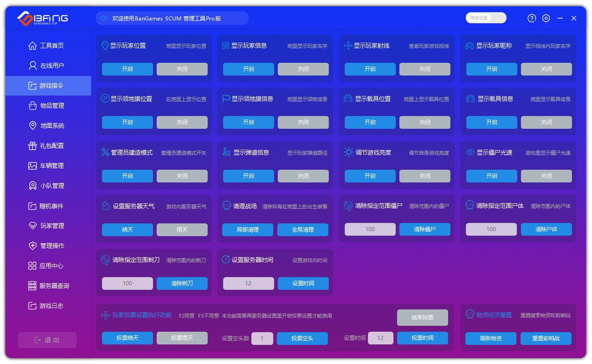The width and height of the screenshot is (592, 364).
Task: Click the range field in 清除指定范围僵尸
Action: (x=370, y=229)
